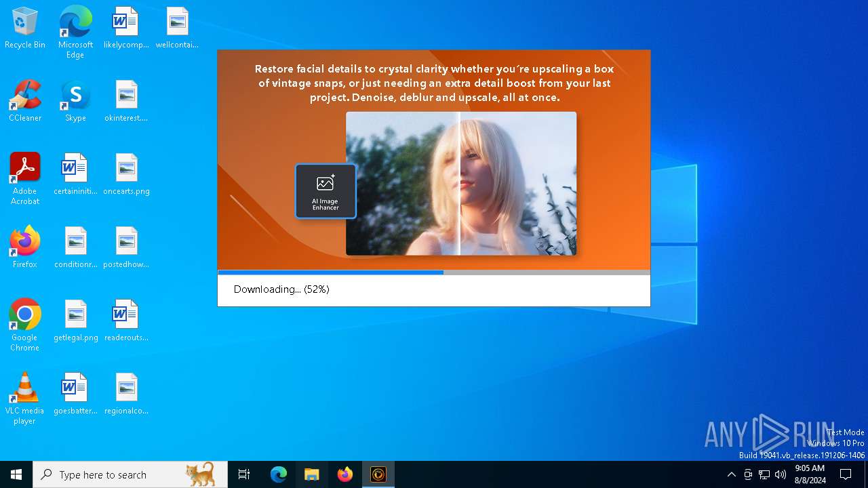Open the notification center

(x=846, y=474)
